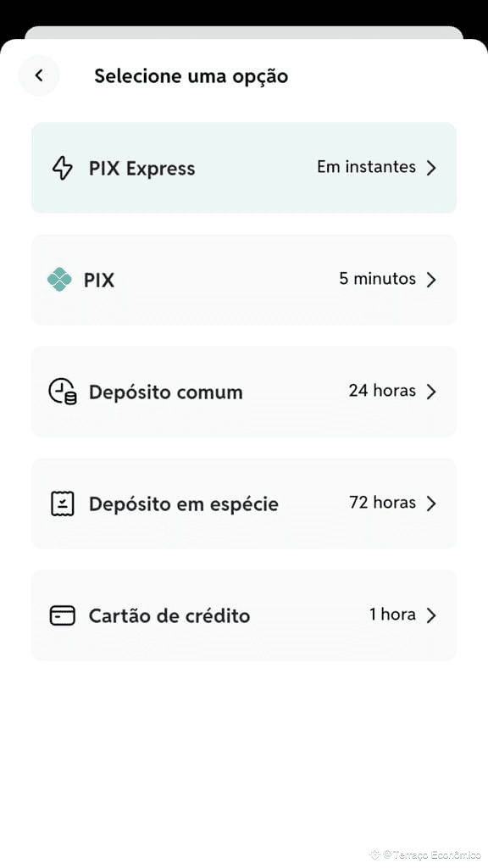Open the chevron next to 1 hora
This screenshot has height=868, width=488.
(x=431, y=615)
